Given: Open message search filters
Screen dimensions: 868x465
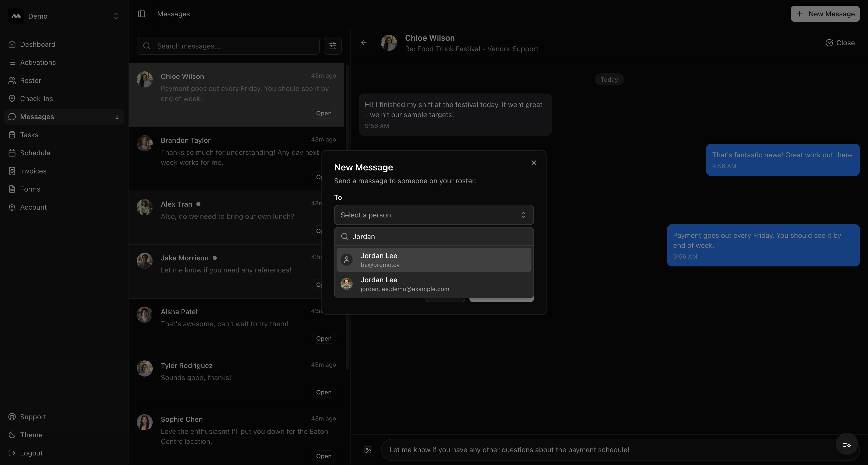Looking at the screenshot, I should pyautogui.click(x=333, y=45).
